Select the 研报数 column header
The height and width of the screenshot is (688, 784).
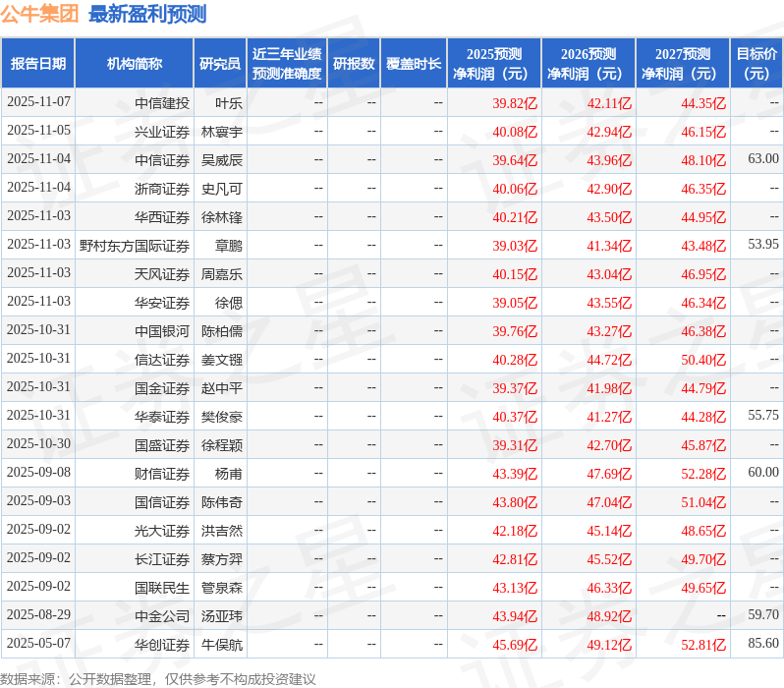[354, 63]
